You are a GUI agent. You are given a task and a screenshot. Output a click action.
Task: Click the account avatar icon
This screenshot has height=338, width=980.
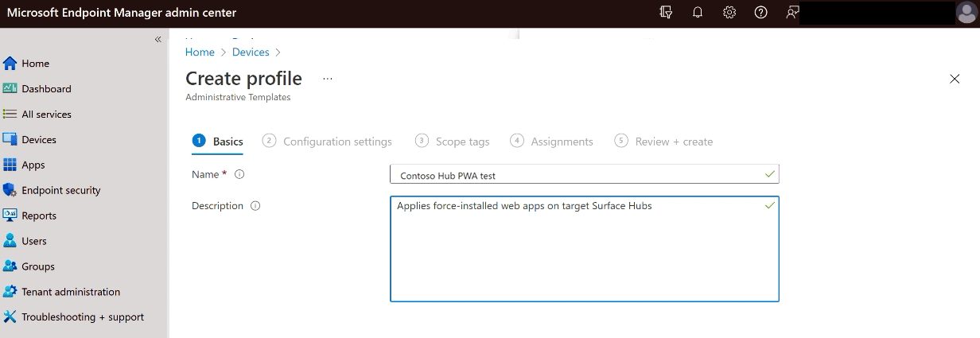click(x=967, y=14)
